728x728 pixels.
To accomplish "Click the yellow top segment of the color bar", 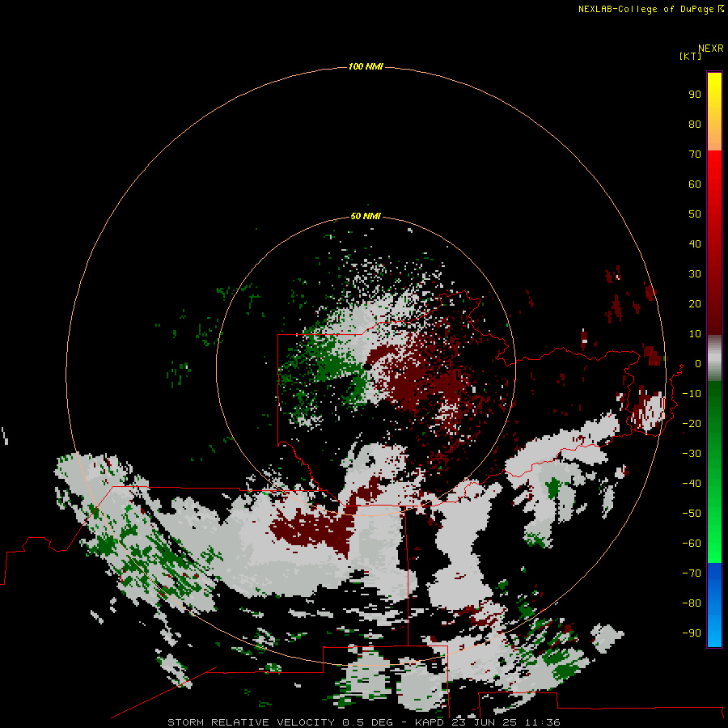I will pos(714,112).
